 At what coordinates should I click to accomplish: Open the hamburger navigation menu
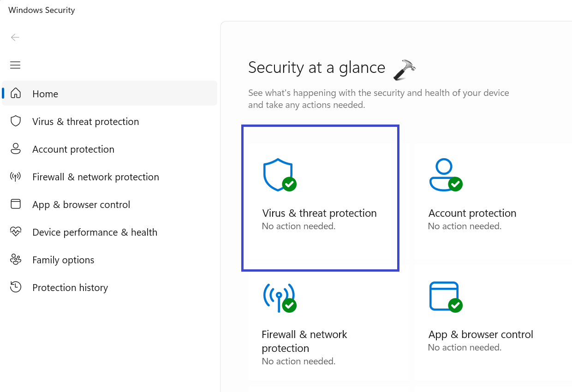15,65
